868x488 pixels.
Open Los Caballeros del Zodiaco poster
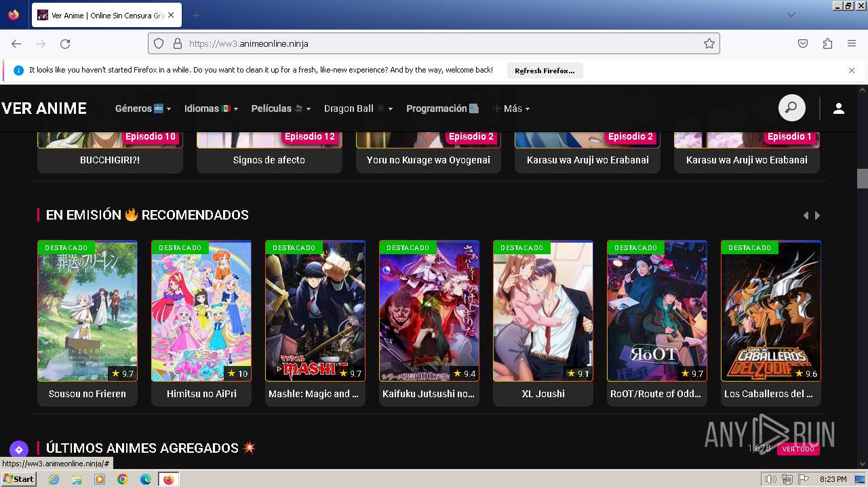click(x=771, y=310)
